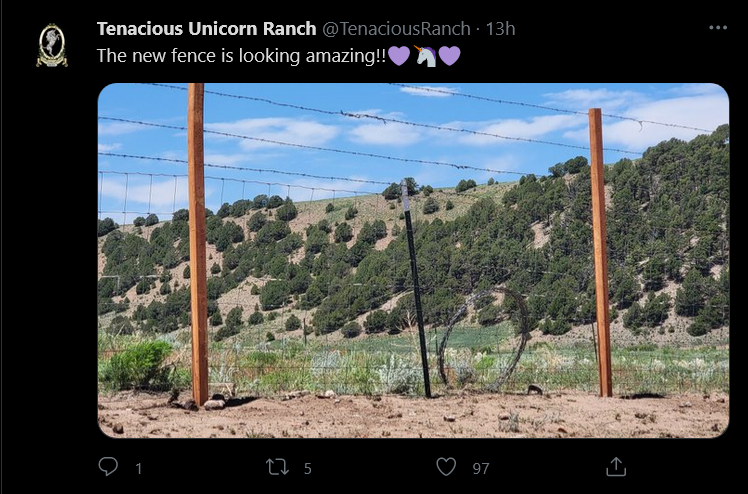Screen dimensions: 748x494
Task: Retweet using the arrows icon
Action: 277,467
